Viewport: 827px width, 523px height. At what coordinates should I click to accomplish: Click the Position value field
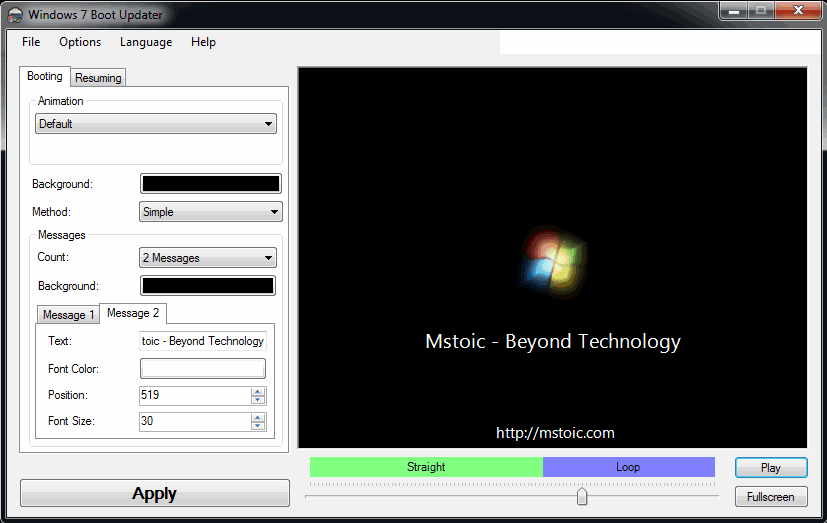pyautogui.click(x=195, y=395)
